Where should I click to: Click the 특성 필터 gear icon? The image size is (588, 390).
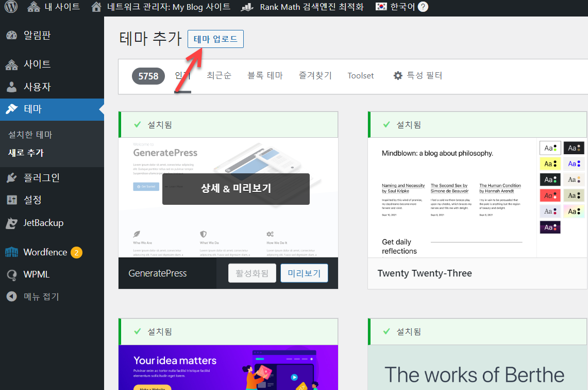(x=398, y=75)
